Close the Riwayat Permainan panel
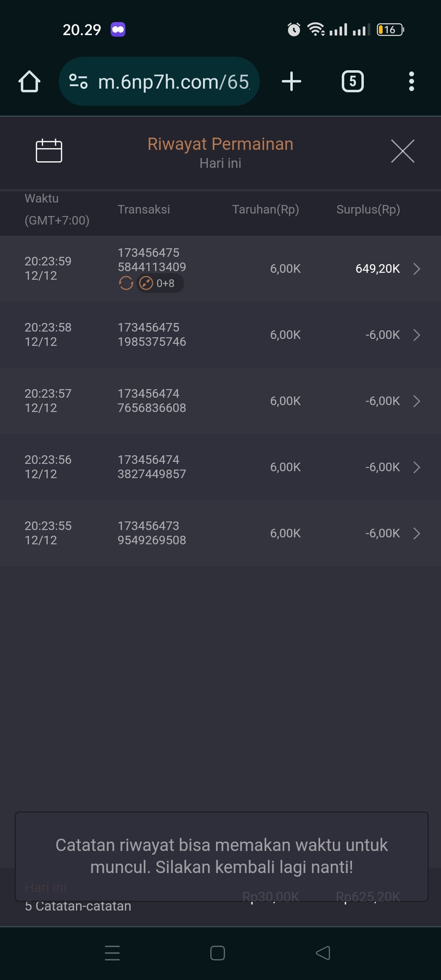The height and width of the screenshot is (980, 441). (x=403, y=151)
